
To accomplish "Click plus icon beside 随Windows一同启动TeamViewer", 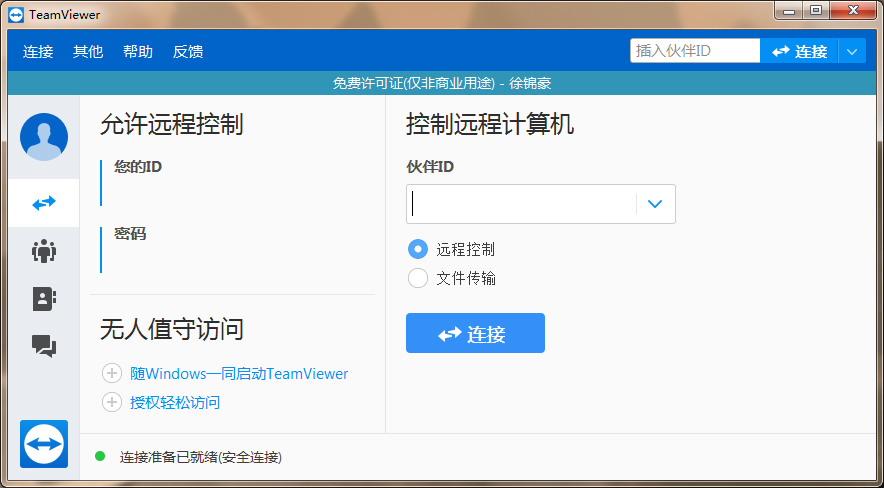I will 112,373.
